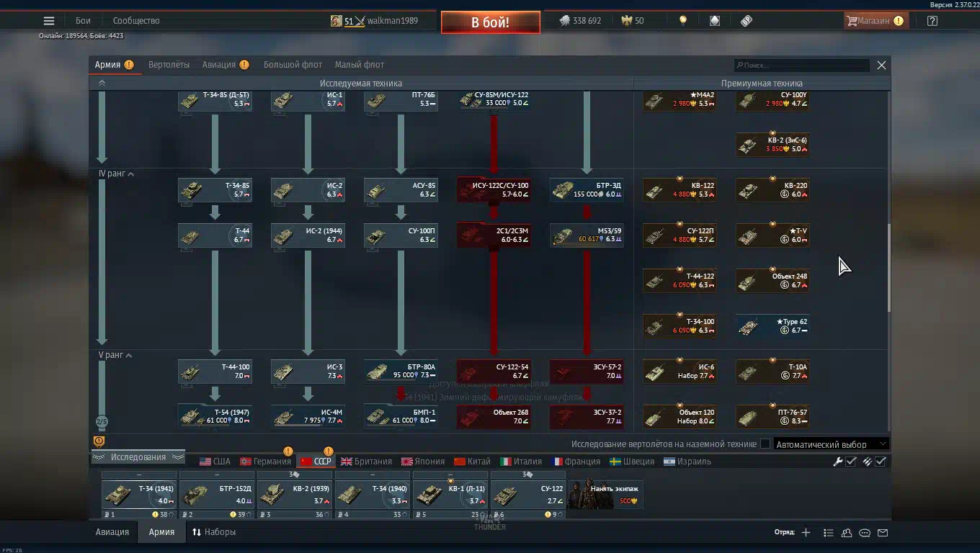Open the mail envelope icon
Viewport: 980px width, 553px height.
[x=883, y=533]
